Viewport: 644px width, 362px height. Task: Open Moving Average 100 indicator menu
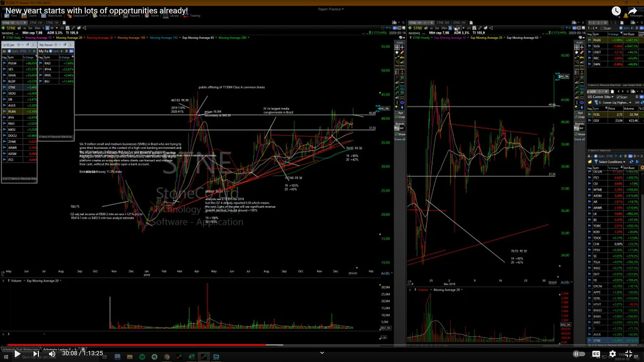click(x=132, y=38)
